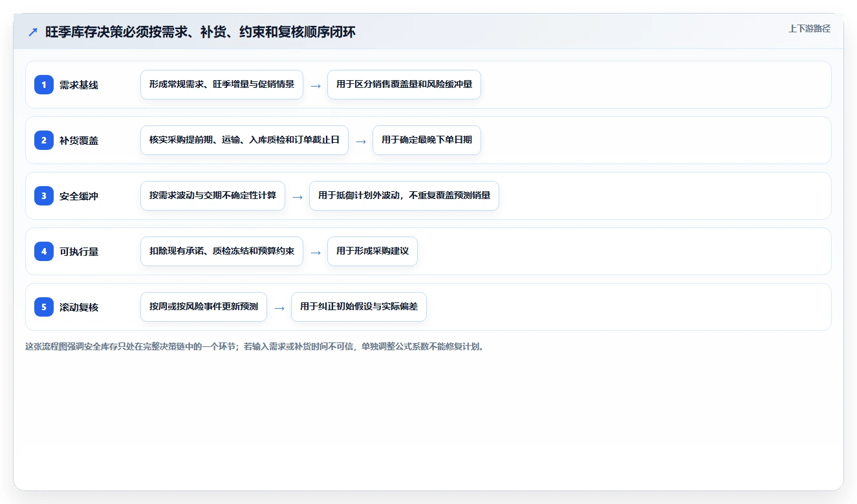Click the 可执行量 step label

[x=79, y=251]
